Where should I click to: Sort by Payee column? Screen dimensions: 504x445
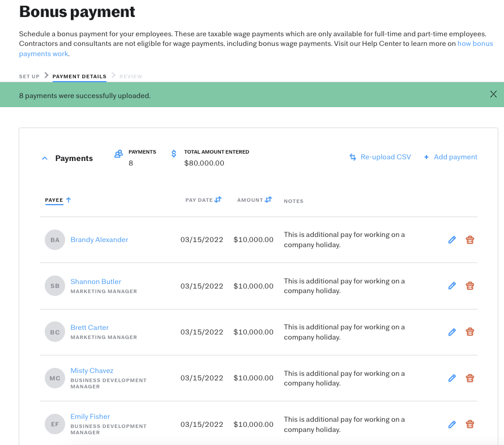pos(58,200)
